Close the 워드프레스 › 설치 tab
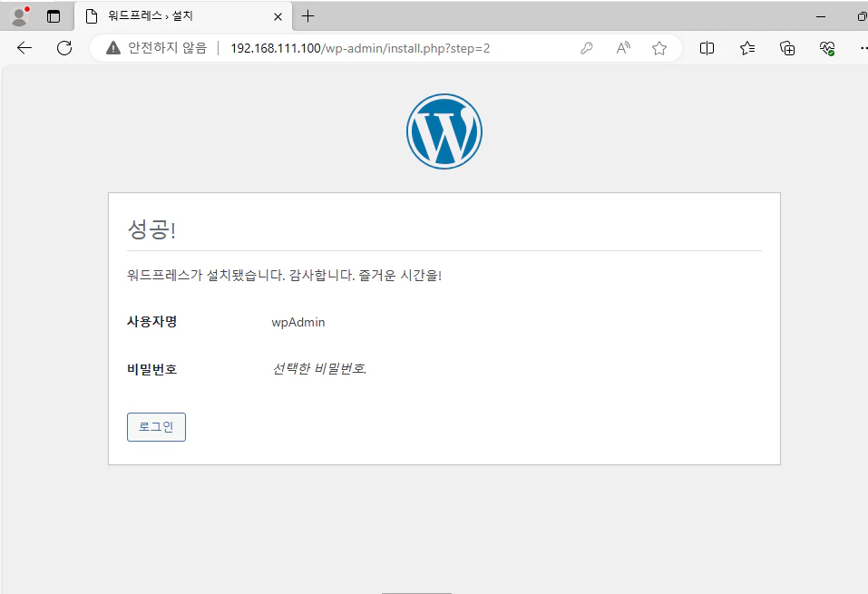 pos(278,16)
